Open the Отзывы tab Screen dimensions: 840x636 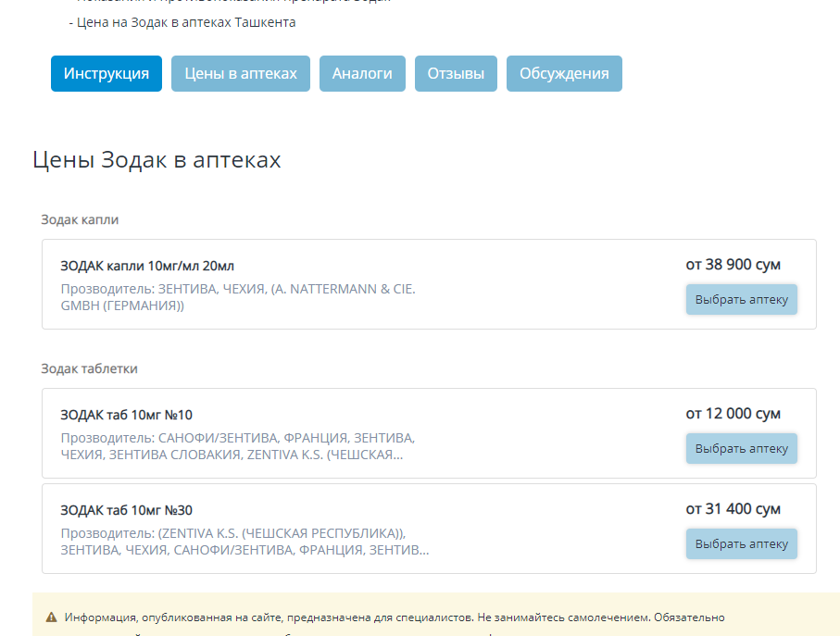coord(456,73)
